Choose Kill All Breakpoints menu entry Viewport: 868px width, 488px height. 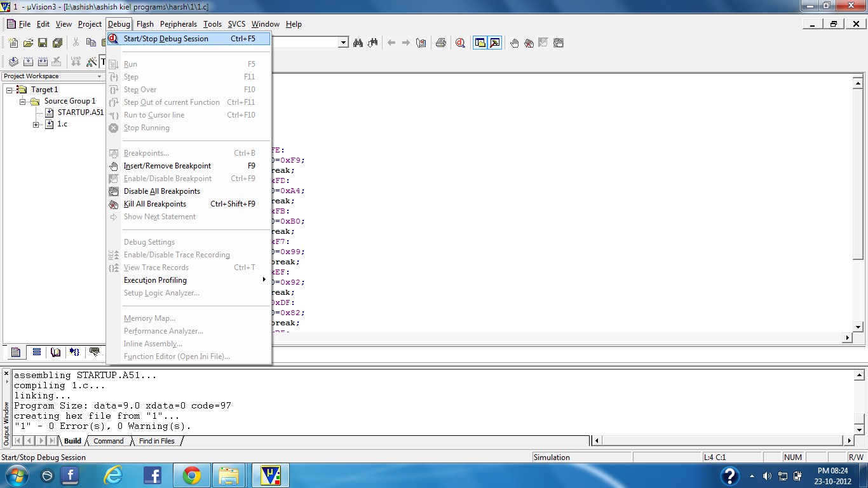point(189,204)
